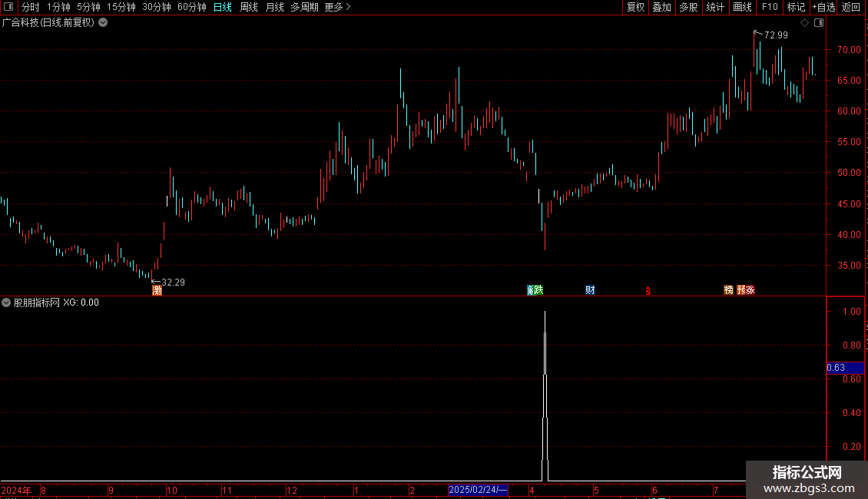The height and width of the screenshot is (499, 868).
Task: Open the 广合科技 chart title dropdown
Action: point(103,22)
